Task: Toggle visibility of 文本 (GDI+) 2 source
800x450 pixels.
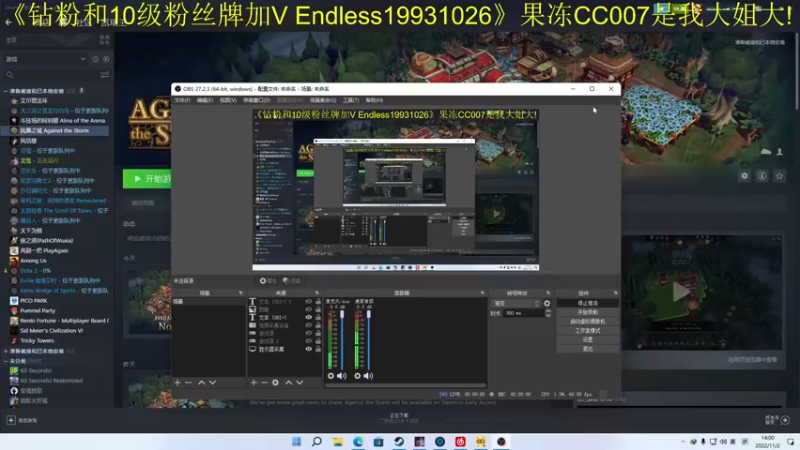Action: click(309, 302)
